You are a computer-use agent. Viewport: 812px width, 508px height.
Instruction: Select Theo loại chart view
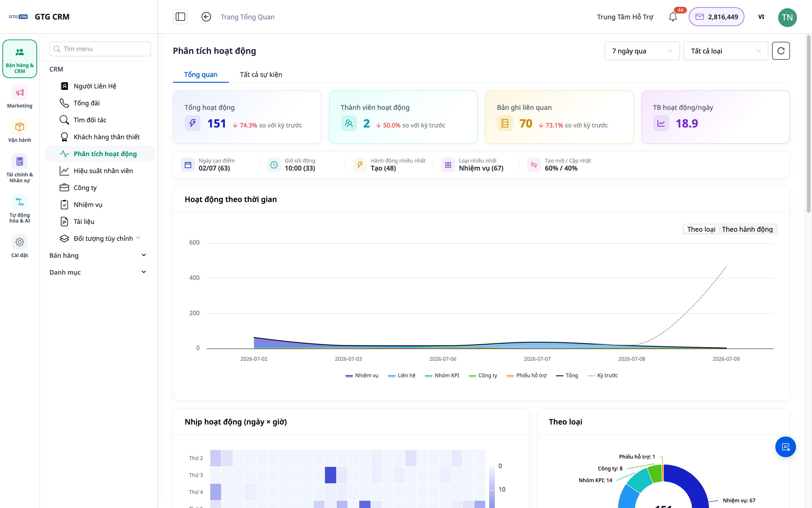click(701, 229)
